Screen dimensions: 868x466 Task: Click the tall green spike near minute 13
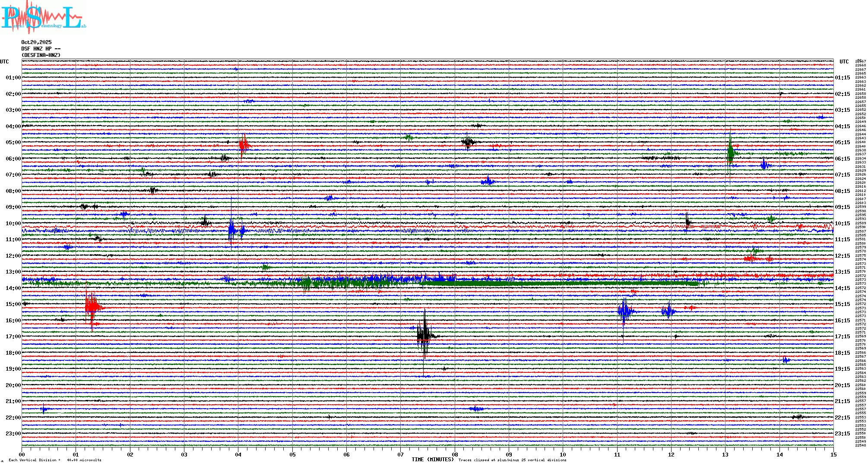(x=730, y=153)
